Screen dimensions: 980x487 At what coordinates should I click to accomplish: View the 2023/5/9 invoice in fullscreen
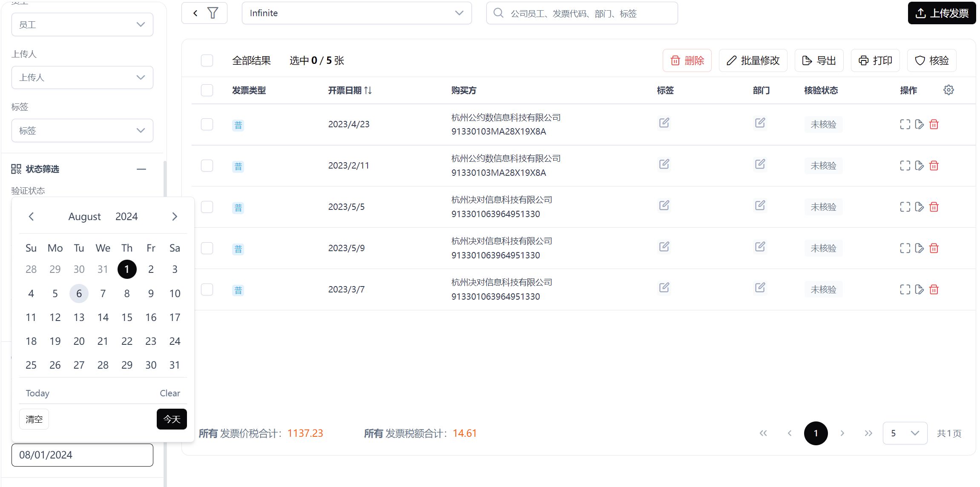tap(905, 248)
